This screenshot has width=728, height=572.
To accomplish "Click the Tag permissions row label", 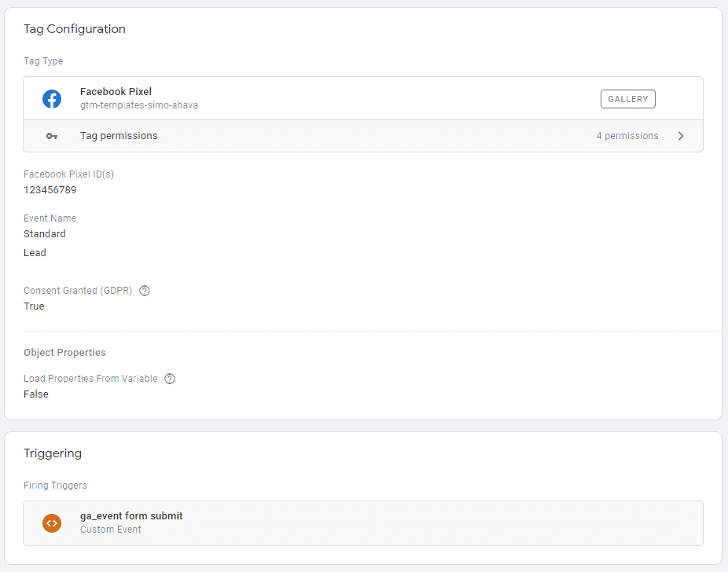I will (119, 135).
